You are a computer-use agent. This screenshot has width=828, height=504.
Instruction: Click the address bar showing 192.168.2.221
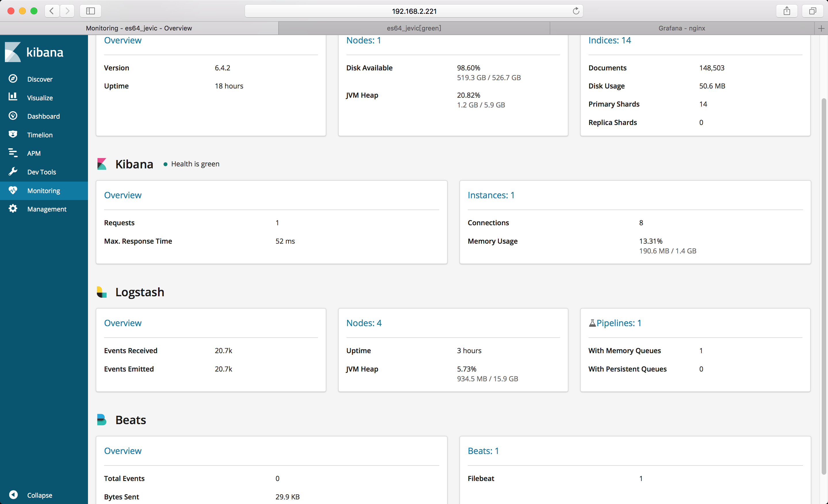pyautogui.click(x=414, y=11)
